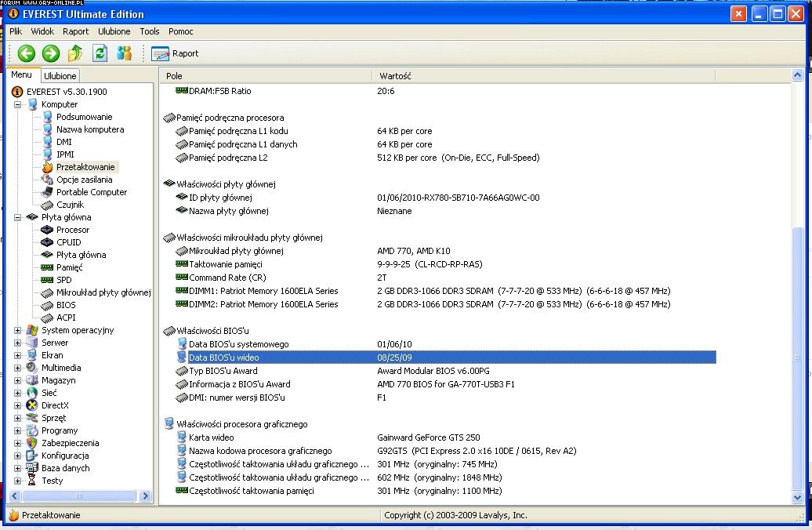Expand the System operacyjny node
This screenshot has height=530, width=812.
(x=17, y=330)
